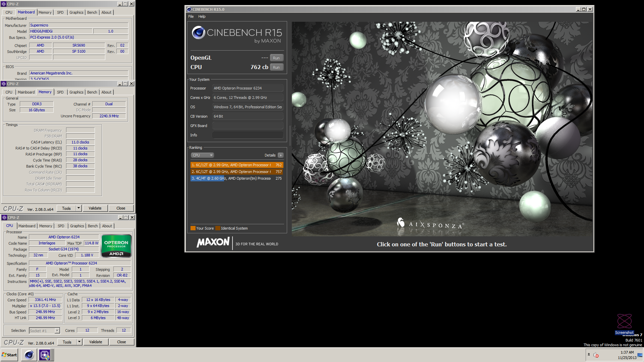
Task: Open CPU-Z from the taskbar
Action: pos(45,355)
